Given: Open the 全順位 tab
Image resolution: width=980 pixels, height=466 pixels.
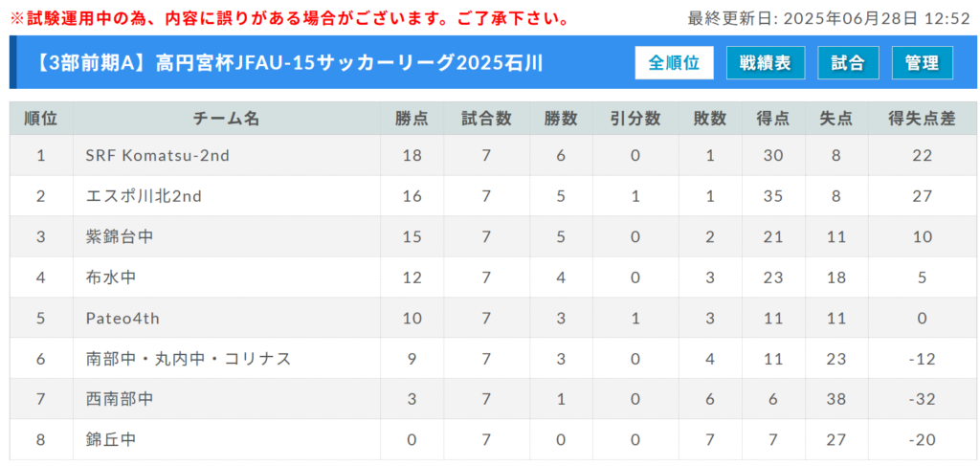Looking at the screenshot, I should 674,62.
